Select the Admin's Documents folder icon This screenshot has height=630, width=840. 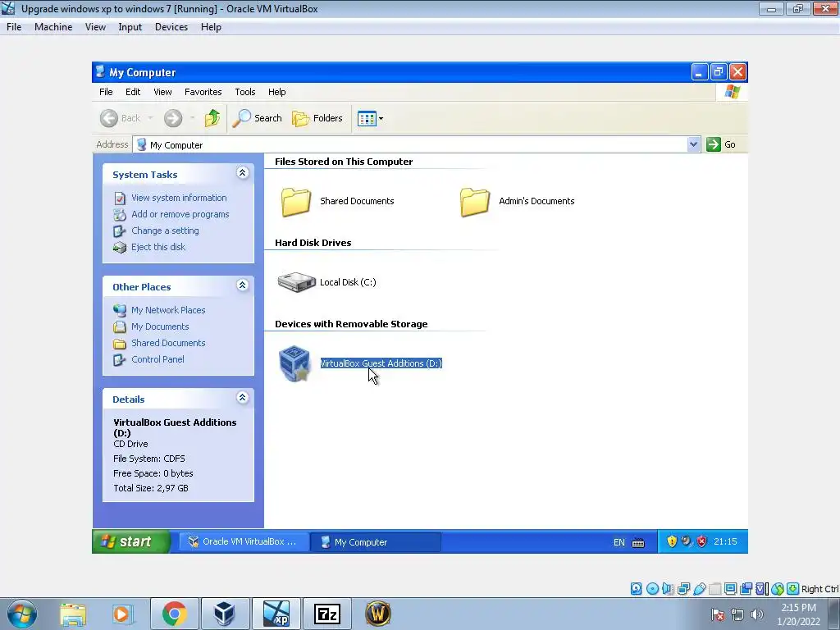[475, 202]
